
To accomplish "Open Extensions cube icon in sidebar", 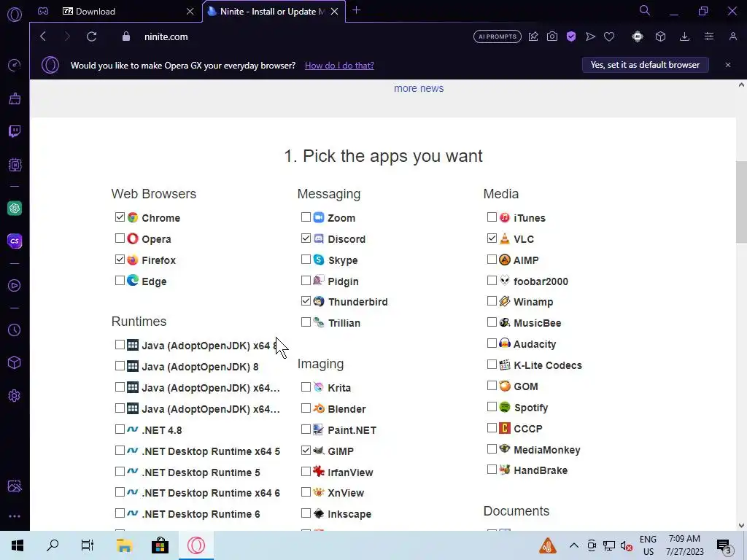I will 15,363.
